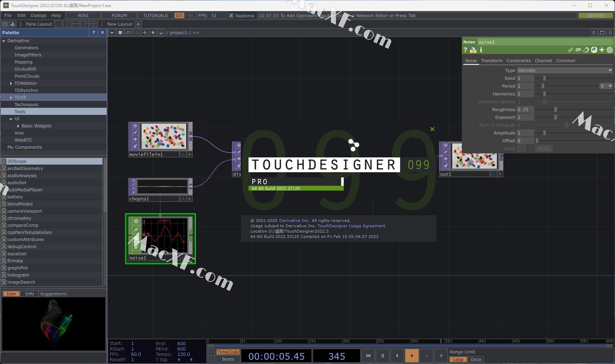Close the TouchDesigner splash screen

coord(432,129)
